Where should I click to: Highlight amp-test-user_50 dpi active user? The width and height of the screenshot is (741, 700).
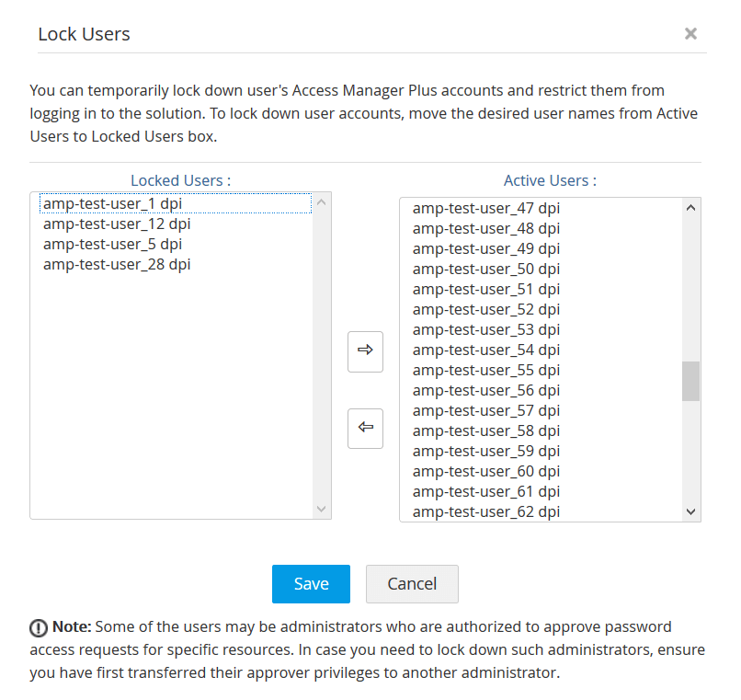pyautogui.click(x=485, y=270)
